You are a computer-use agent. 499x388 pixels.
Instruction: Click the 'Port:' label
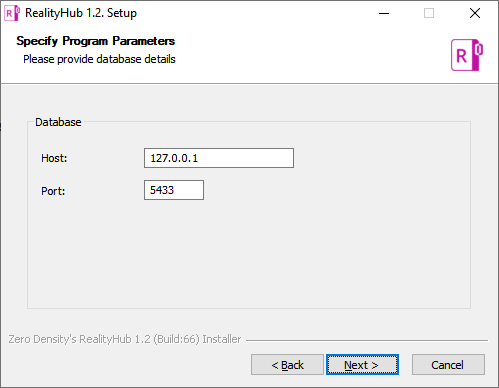[53, 191]
